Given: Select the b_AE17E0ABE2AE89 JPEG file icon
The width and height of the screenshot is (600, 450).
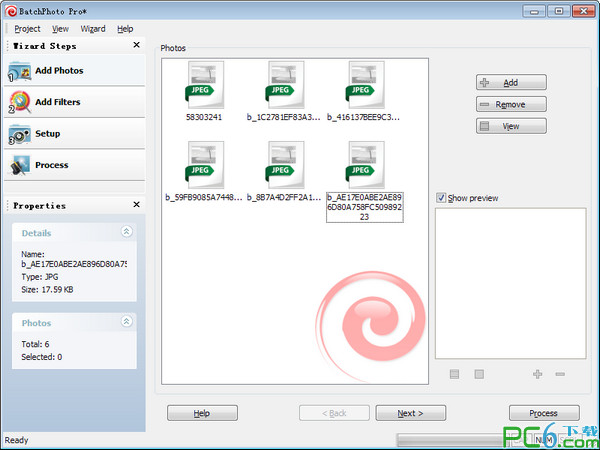Looking at the screenshot, I should click(x=366, y=165).
